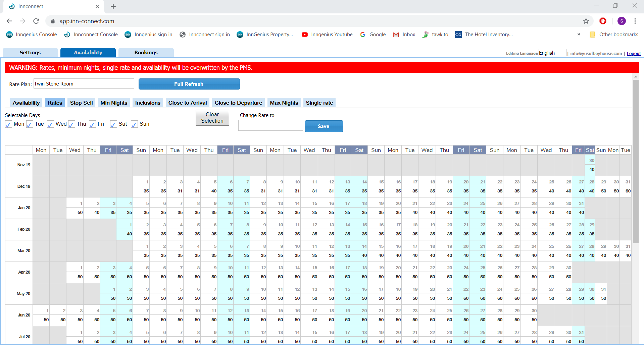644x345 pixels.
Task: Click Clear Selection button
Action: pos(212,118)
